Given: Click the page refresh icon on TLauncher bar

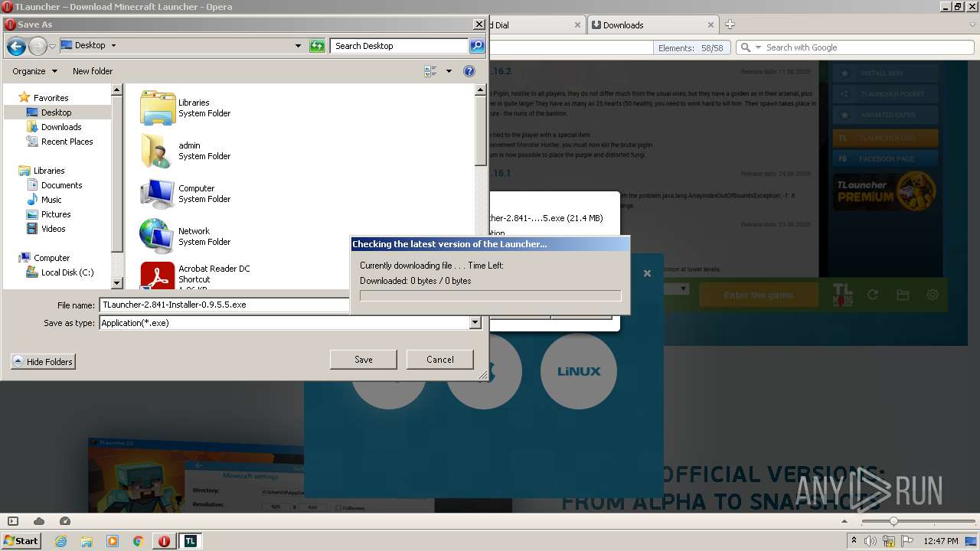Looking at the screenshot, I should pyautogui.click(x=872, y=295).
